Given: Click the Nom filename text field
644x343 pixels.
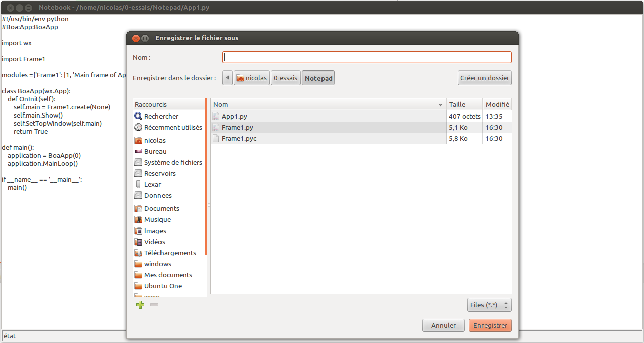Looking at the screenshot, I should coord(367,57).
